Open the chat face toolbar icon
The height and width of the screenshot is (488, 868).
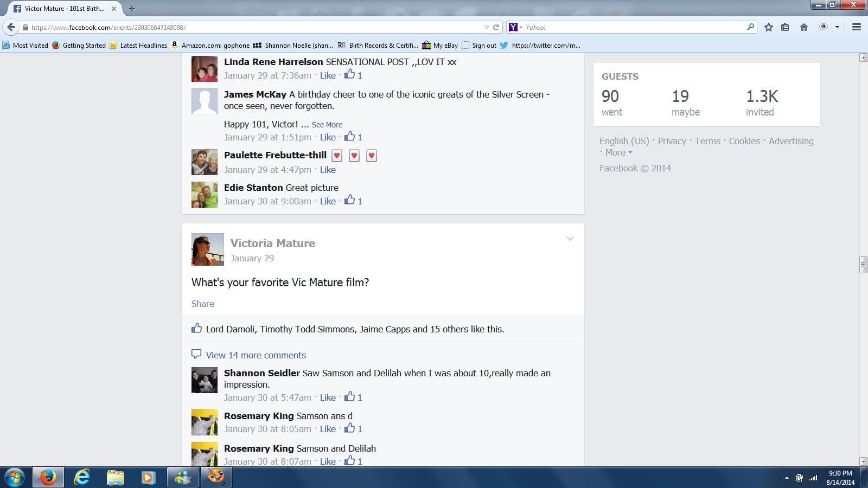click(823, 27)
